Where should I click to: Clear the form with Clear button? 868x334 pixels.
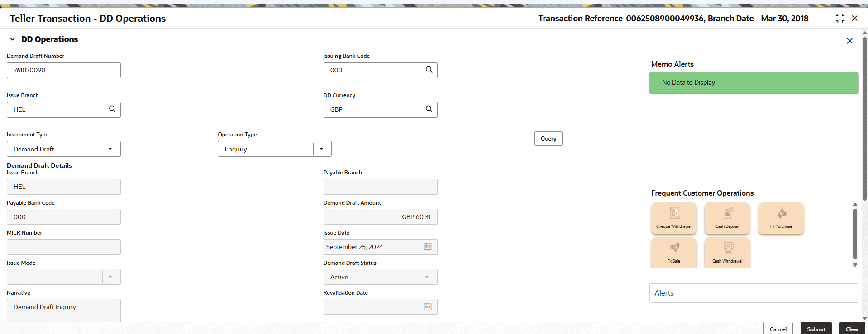(x=852, y=329)
